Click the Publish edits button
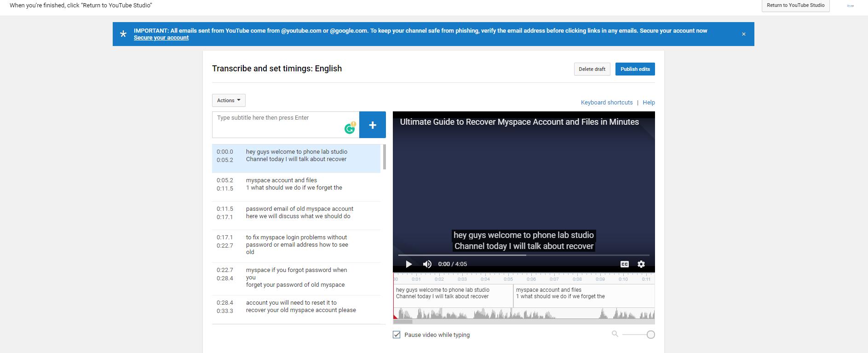868x353 pixels. click(635, 69)
